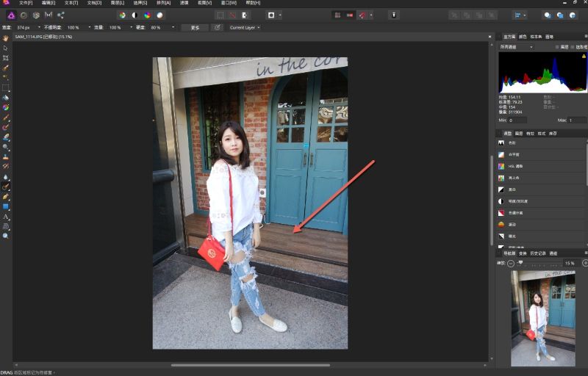Click the 更多 button in context toolbar
588x376 pixels.
point(194,27)
